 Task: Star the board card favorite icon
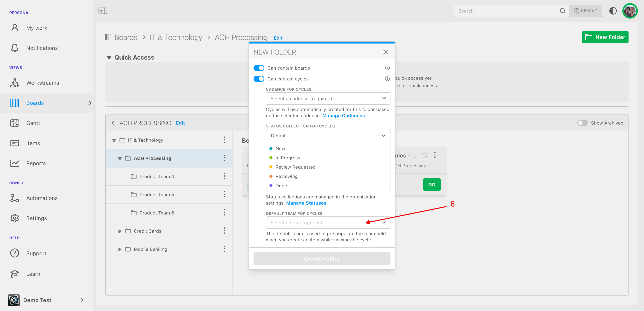point(424,155)
